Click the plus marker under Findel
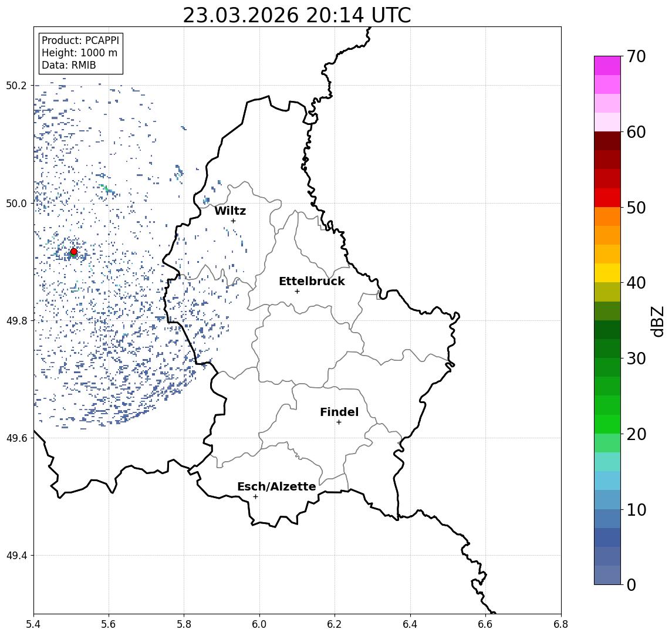The image size is (672, 636). click(x=339, y=422)
